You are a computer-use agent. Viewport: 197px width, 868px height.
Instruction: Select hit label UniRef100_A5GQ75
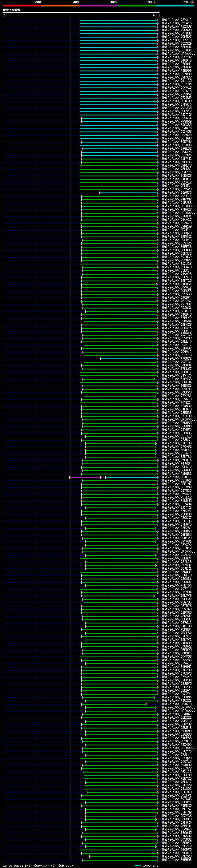177,460
